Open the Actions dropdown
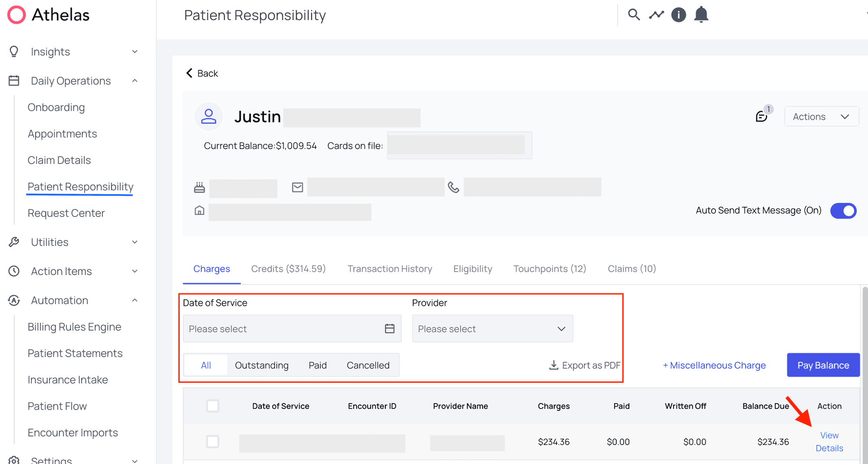The height and width of the screenshot is (464, 868). (x=821, y=116)
